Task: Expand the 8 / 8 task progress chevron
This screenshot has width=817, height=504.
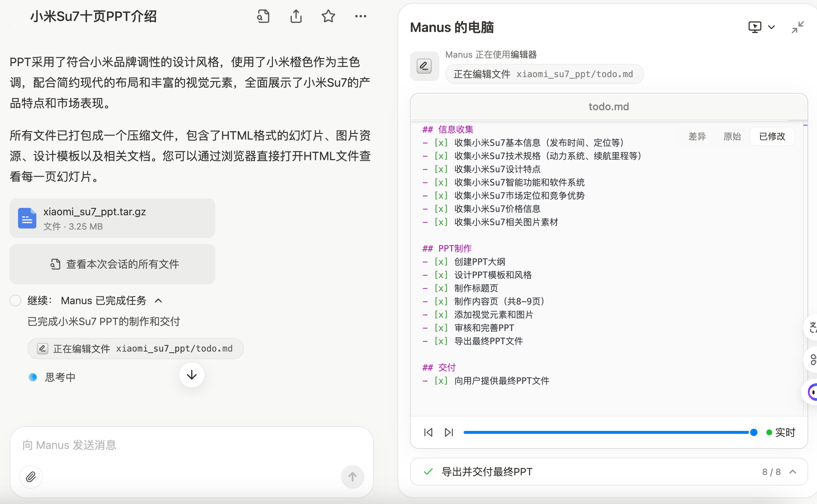Action: (x=793, y=472)
